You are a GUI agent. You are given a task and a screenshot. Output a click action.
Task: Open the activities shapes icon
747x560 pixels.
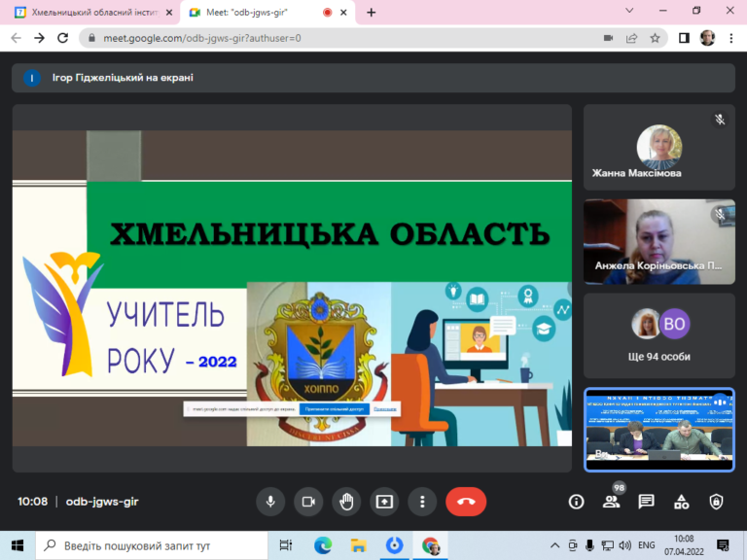681,502
